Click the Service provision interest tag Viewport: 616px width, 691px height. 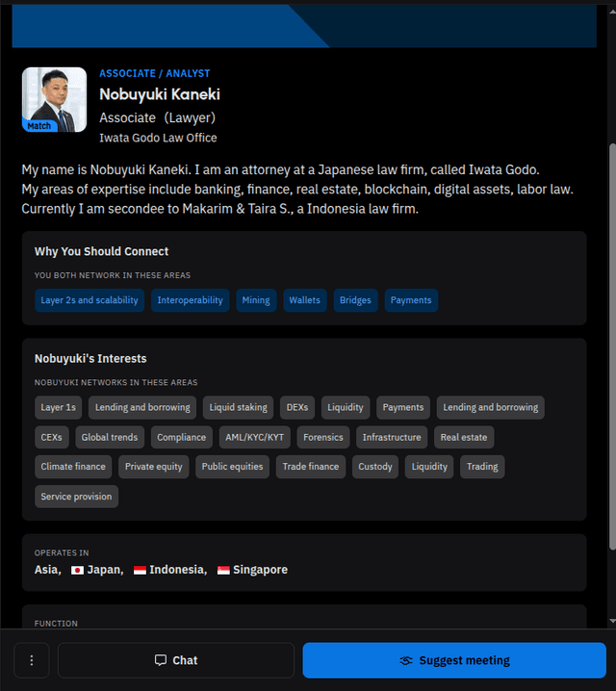[76, 497]
